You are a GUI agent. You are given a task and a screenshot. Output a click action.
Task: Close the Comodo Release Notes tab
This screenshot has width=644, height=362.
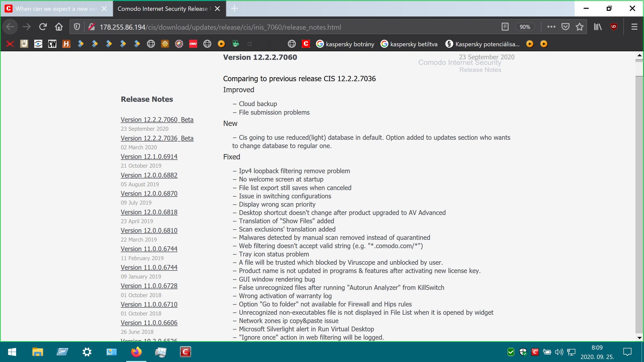click(x=217, y=9)
